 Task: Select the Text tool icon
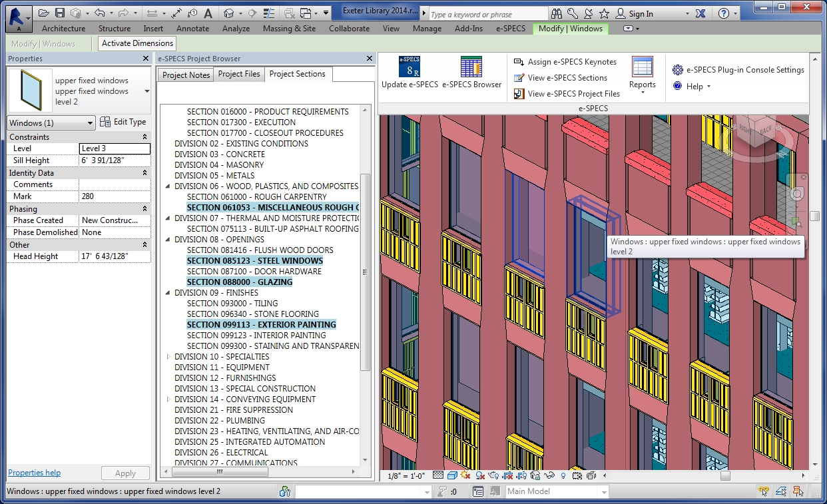pyautogui.click(x=207, y=13)
